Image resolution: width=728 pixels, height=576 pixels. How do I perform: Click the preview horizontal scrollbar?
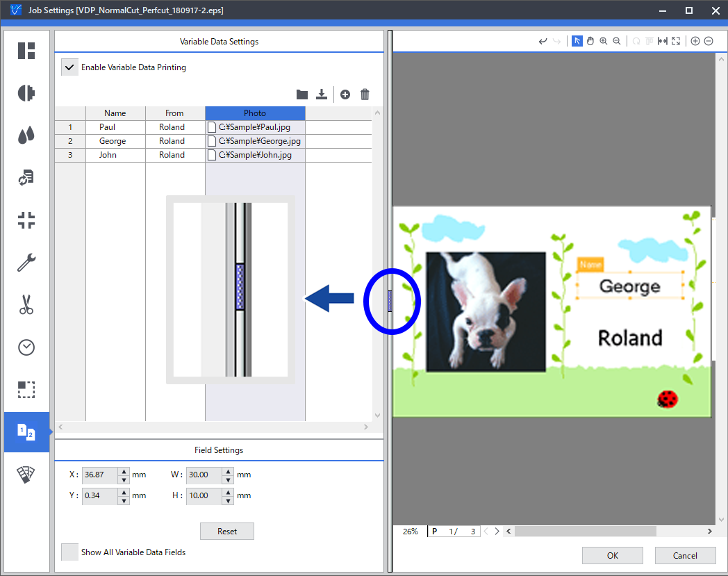pyautogui.click(x=585, y=532)
